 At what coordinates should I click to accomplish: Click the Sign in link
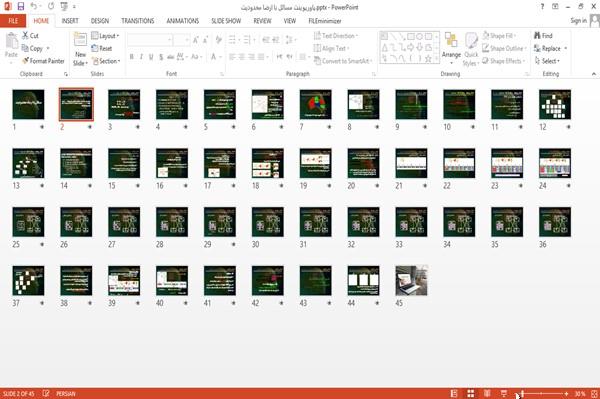[578, 20]
